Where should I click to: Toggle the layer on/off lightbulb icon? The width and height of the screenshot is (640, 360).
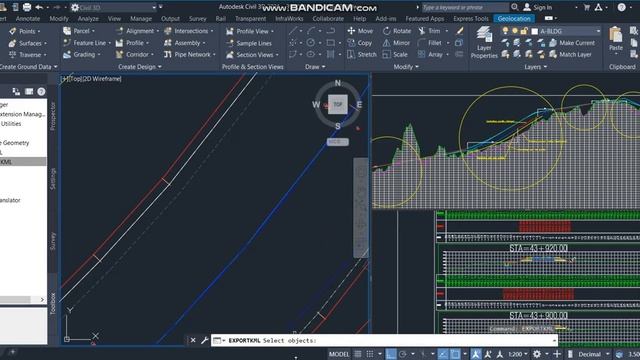coord(505,31)
